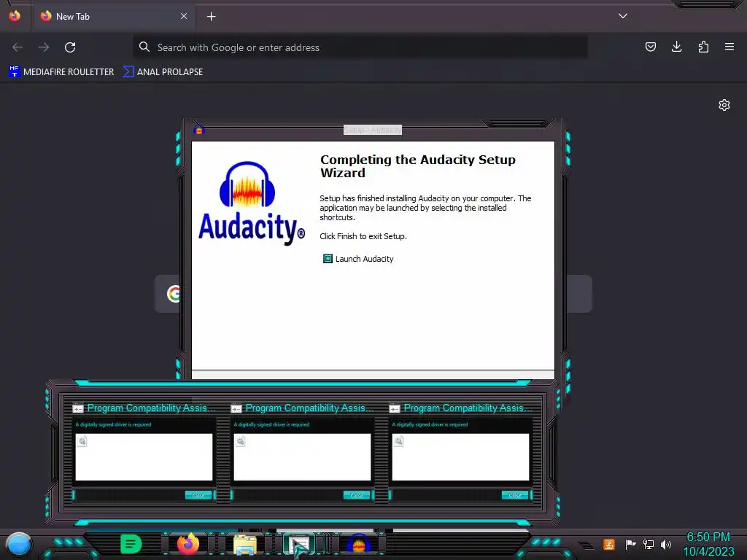Open new tab page personalize gear
Image resolution: width=747 pixels, height=560 pixels.
coord(724,105)
